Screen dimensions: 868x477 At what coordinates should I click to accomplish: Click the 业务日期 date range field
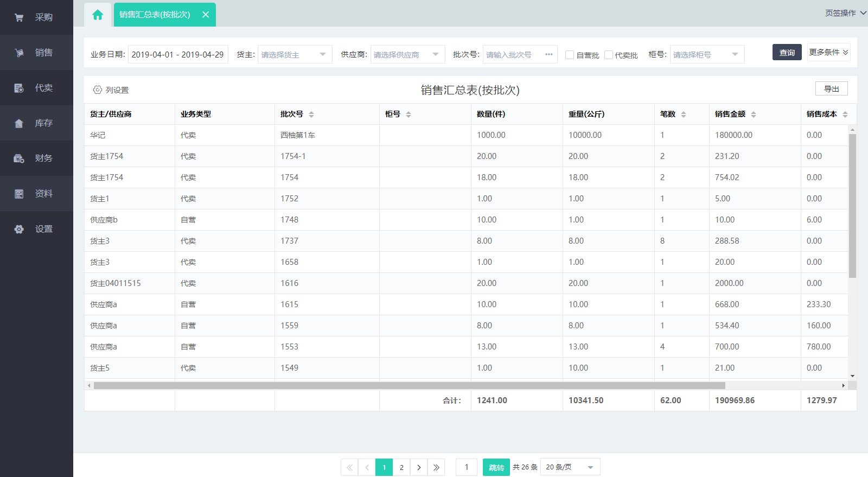(178, 54)
